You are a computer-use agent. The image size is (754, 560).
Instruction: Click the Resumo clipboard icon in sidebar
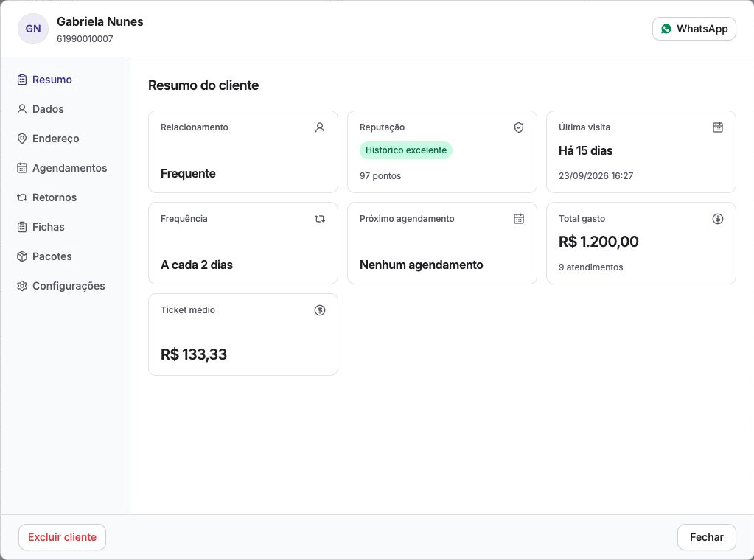(x=22, y=80)
